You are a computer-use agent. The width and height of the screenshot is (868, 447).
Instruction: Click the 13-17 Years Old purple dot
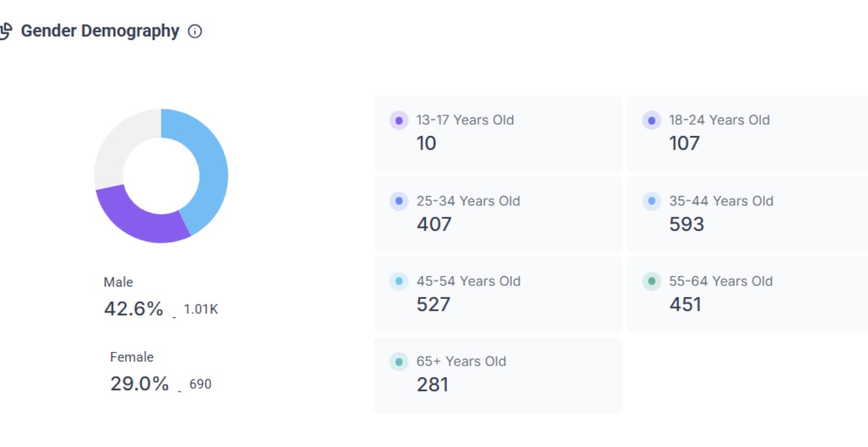point(399,121)
